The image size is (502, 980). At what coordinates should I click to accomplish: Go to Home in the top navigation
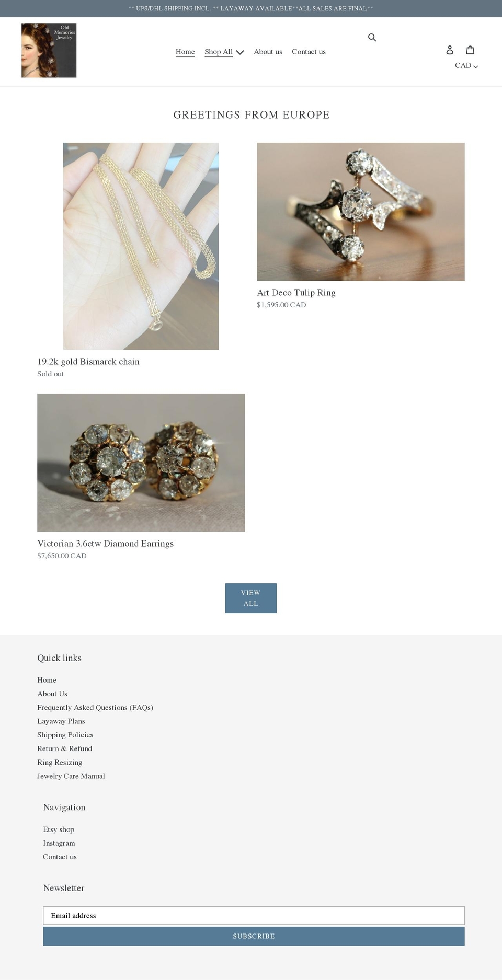tap(185, 52)
